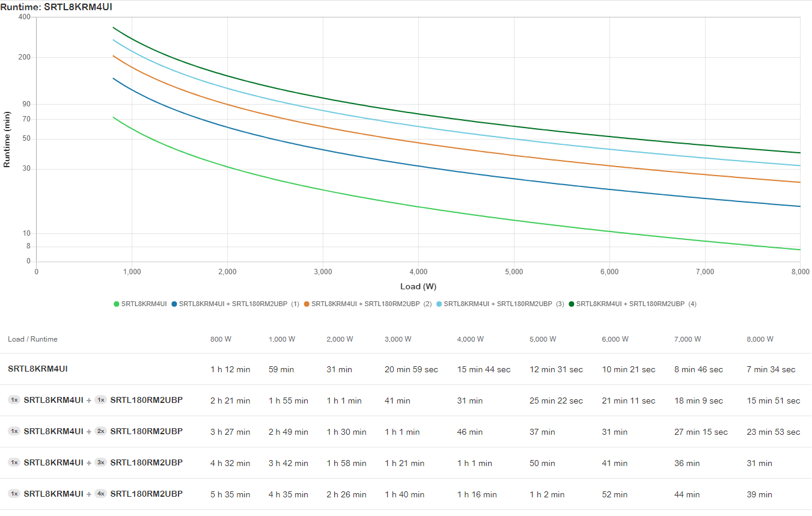The width and height of the screenshot is (812, 516).
Task: Click the dark green legend dot for configuration (4)
Action: click(x=572, y=304)
